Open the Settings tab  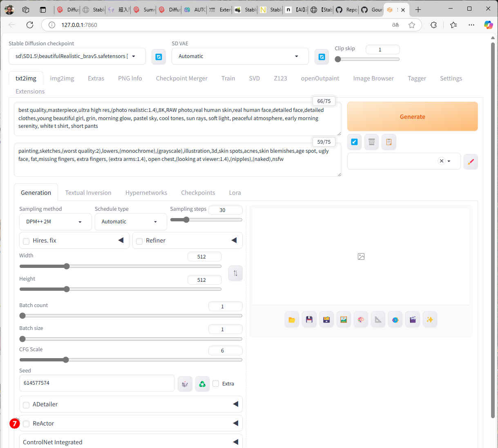(451, 78)
